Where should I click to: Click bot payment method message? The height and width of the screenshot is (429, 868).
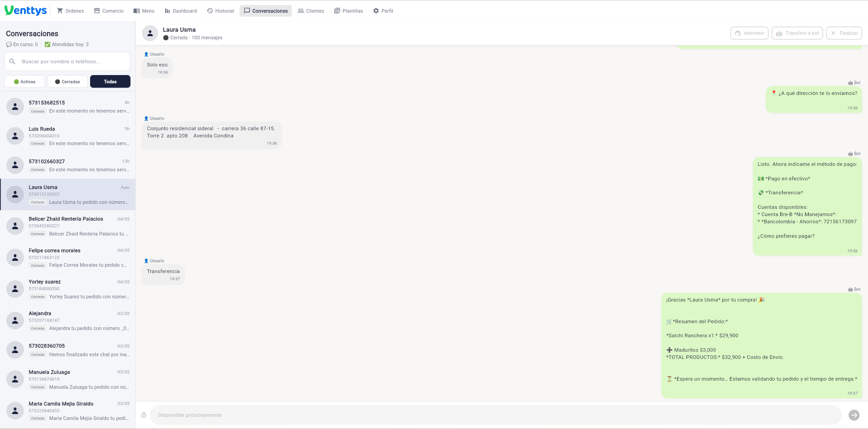click(807, 207)
